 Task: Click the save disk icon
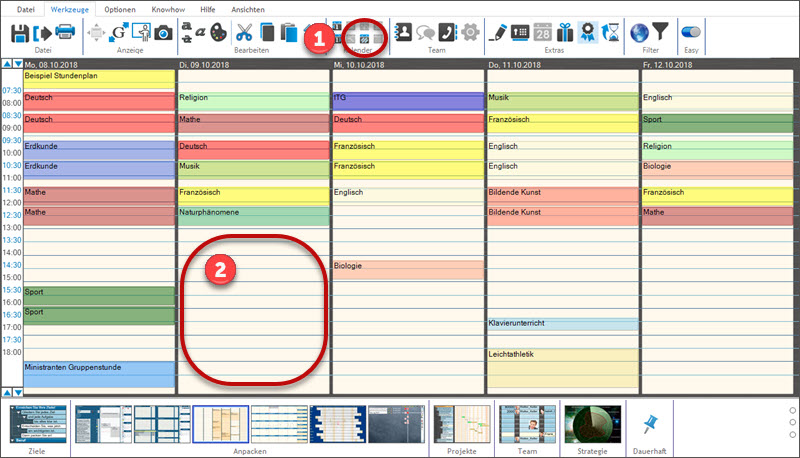20,33
